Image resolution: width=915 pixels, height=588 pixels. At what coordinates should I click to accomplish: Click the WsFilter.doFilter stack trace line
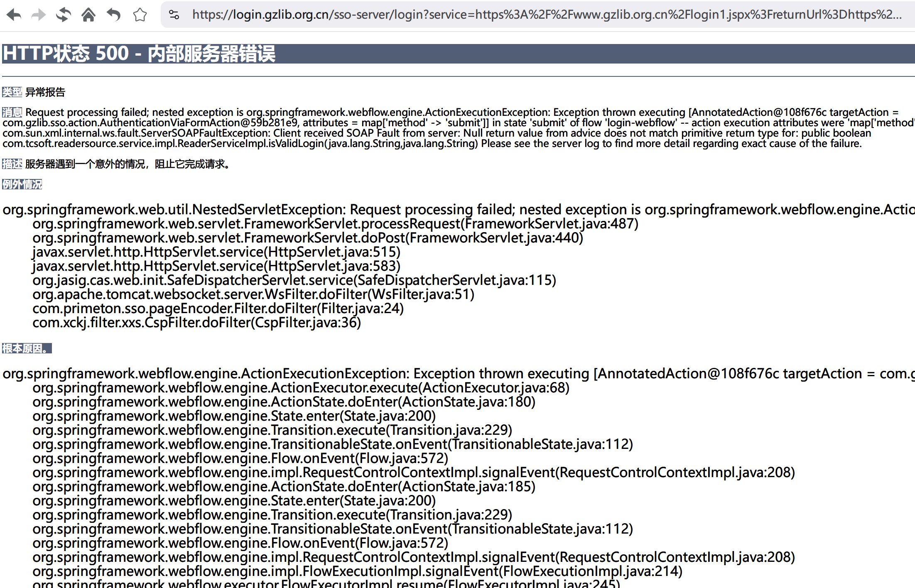[253, 294]
